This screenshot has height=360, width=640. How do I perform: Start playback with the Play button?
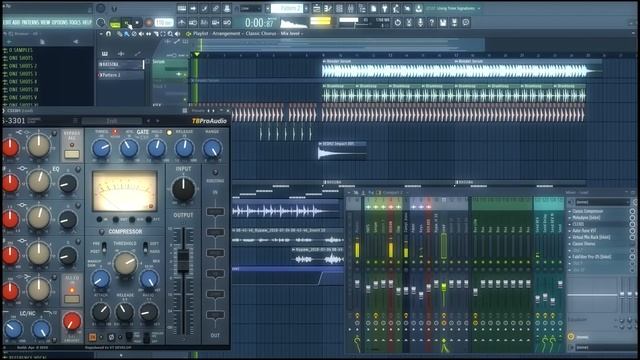pos(127,23)
